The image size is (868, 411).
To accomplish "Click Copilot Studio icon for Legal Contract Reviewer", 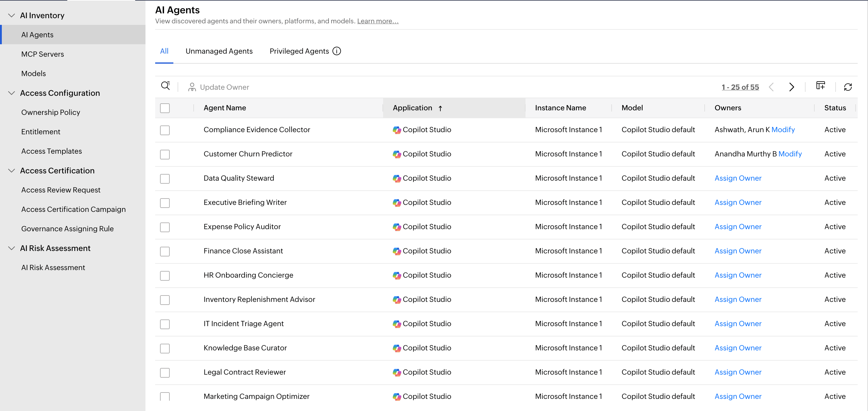I will 397,372.
